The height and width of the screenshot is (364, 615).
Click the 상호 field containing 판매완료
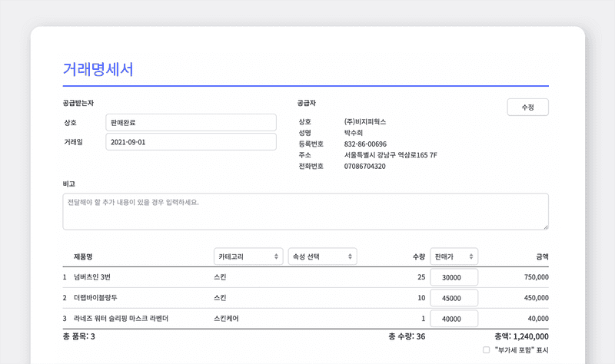click(x=191, y=123)
